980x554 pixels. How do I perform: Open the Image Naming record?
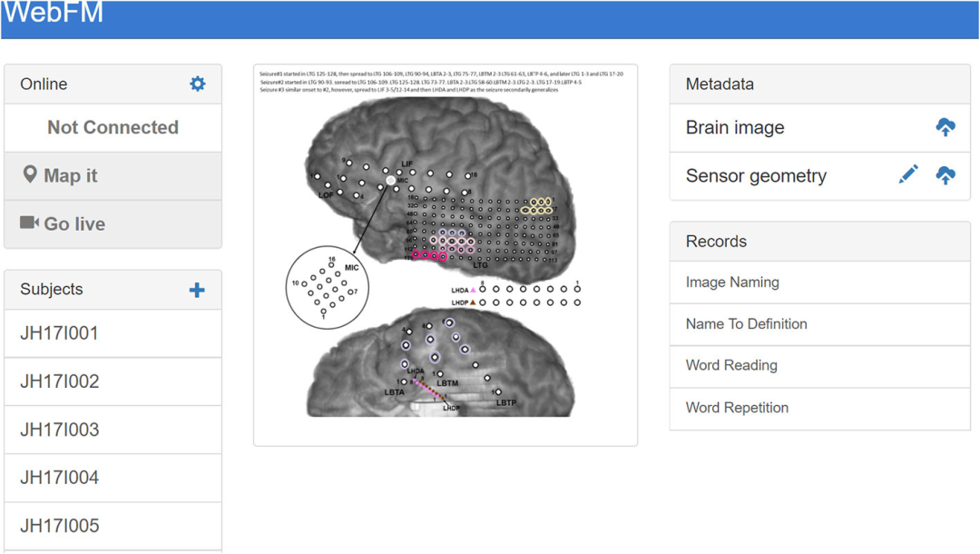coord(820,282)
